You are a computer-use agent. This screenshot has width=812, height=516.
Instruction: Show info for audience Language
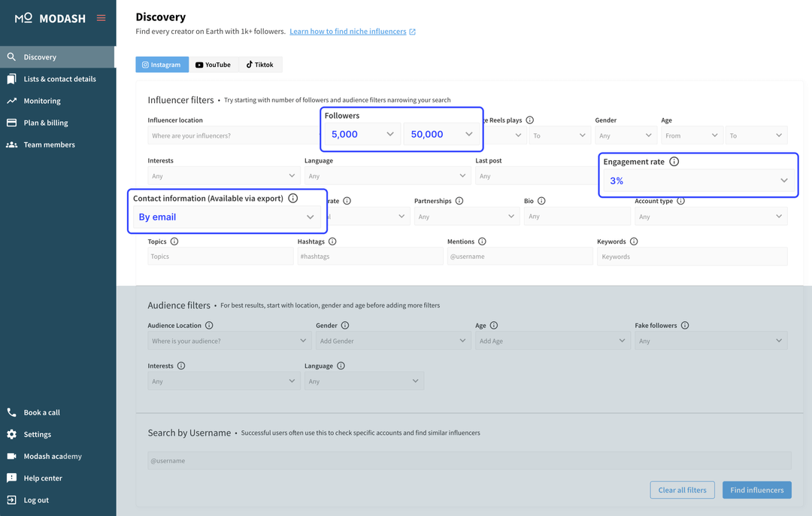tap(341, 366)
